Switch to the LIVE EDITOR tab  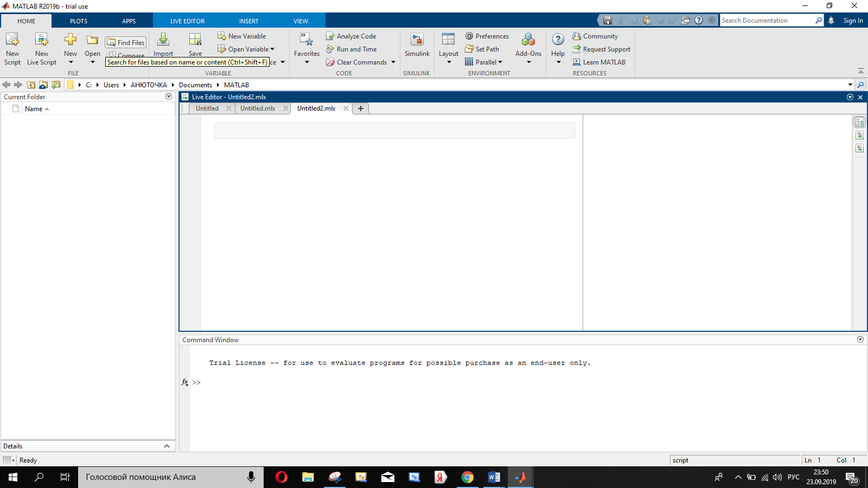click(187, 21)
